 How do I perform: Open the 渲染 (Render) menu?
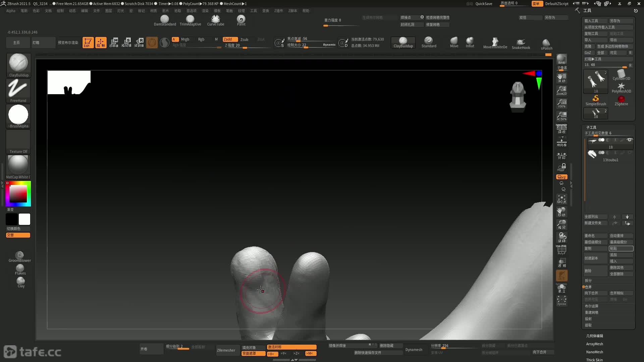(205, 11)
